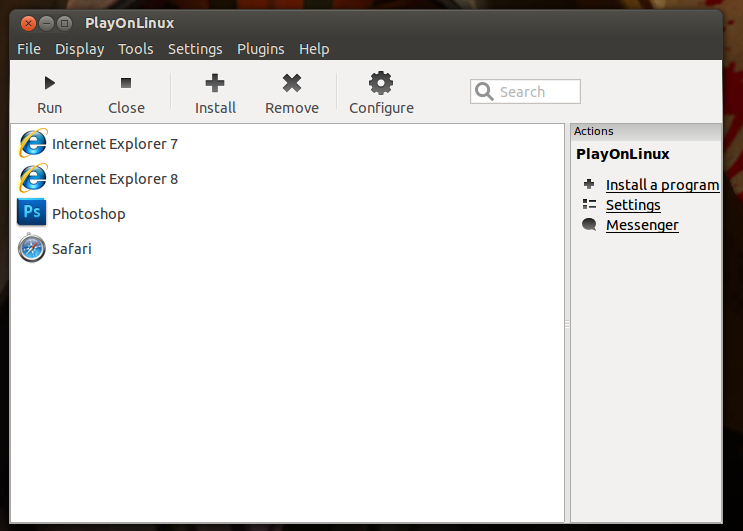Open the Display menu
The width and height of the screenshot is (743, 531).
pyautogui.click(x=80, y=49)
